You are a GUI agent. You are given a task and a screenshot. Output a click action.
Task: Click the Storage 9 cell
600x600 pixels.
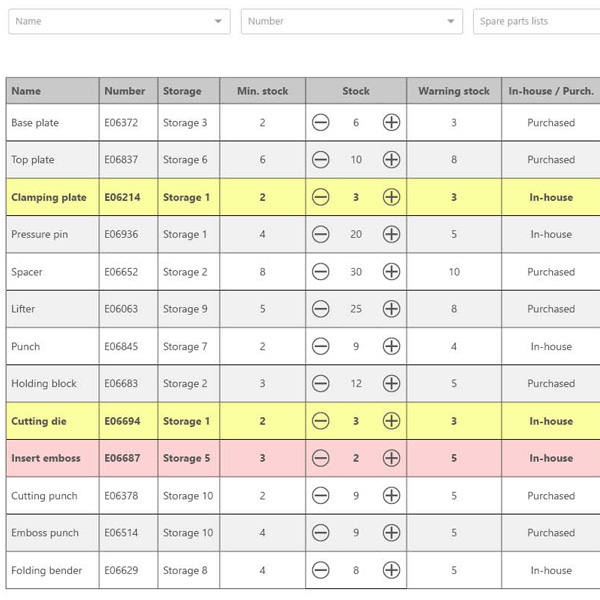(x=189, y=309)
